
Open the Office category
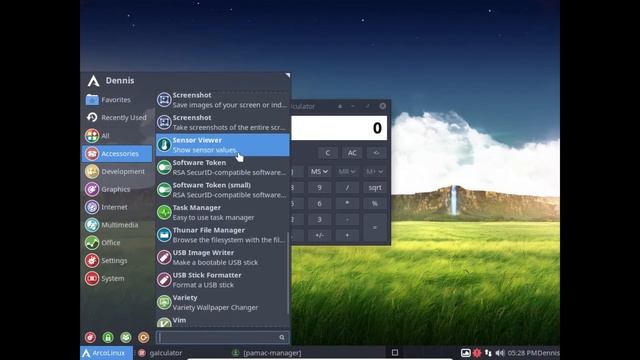click(117, 242)
